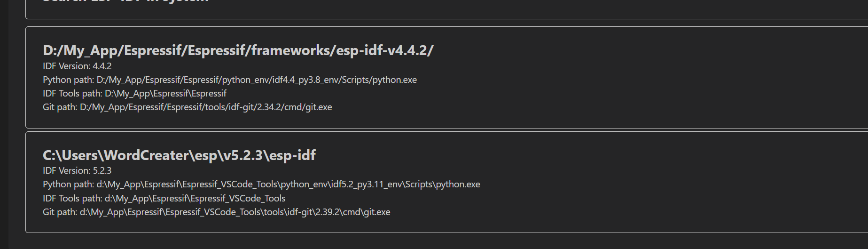Click 'IDF Tools path:' label in 4.4.2 card
The height and width of the screenshot is (249, 868).
pos(72,93)
